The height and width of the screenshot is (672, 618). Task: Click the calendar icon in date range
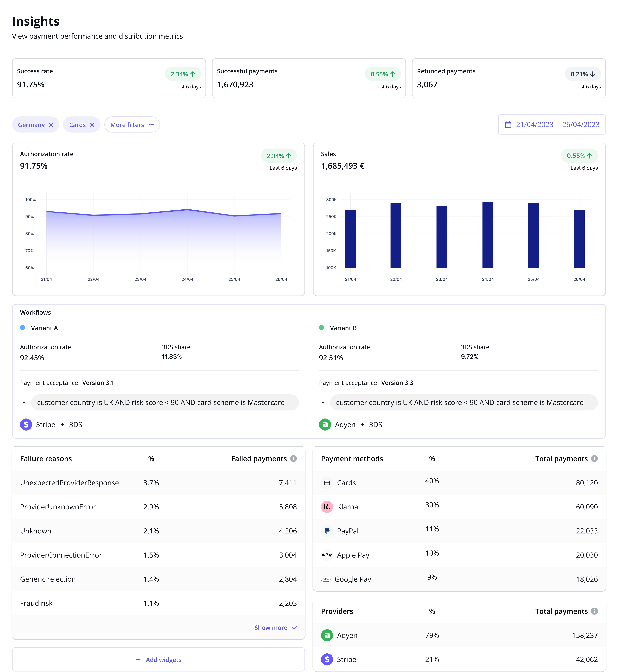[x=508, y=124]
